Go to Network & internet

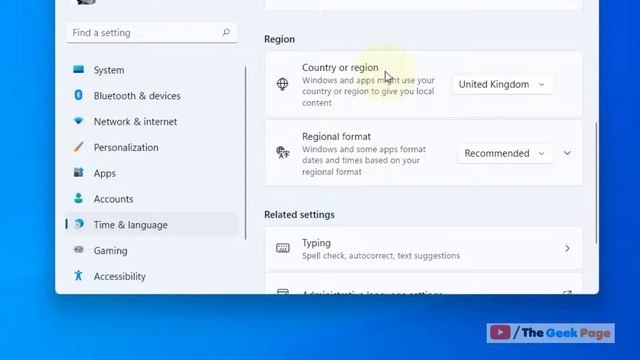pyautogui.click(x=151, y=121)
